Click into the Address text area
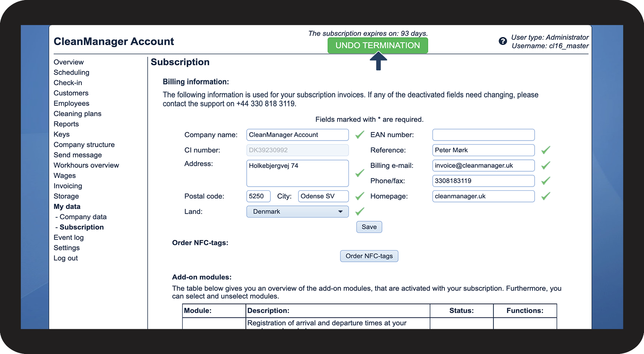The width and height of the screenshot is (644, 354). tap(297, 173)
